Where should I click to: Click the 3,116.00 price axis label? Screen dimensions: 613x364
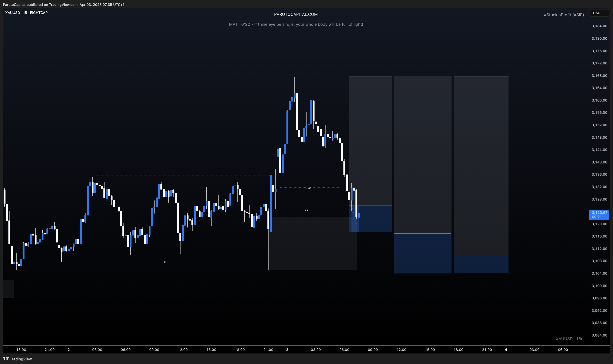(x=599, y=236)
